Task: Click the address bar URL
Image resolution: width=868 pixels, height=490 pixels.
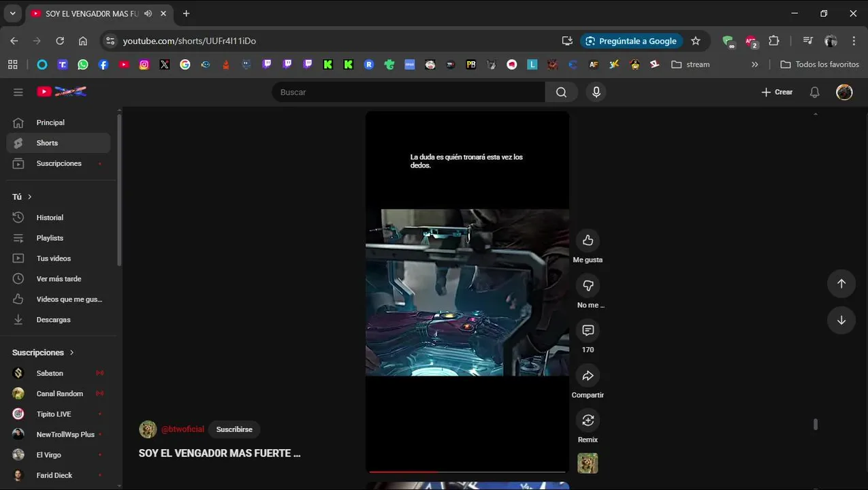Action: point(189,41)
